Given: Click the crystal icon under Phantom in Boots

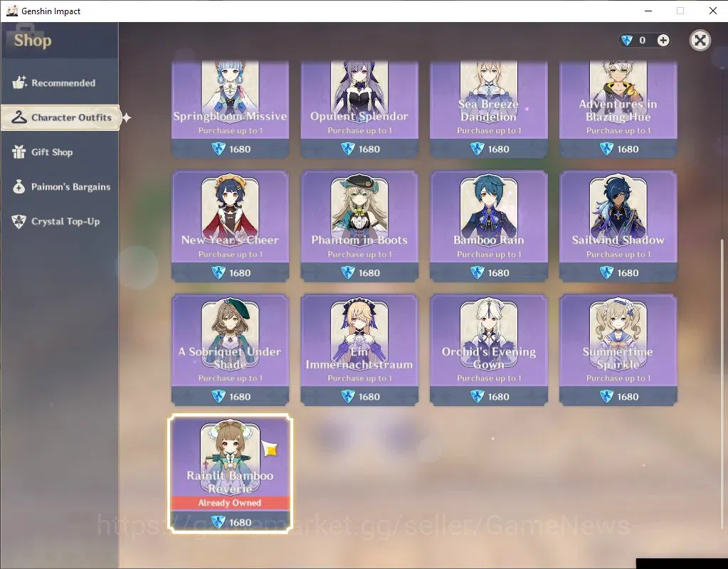Looking at the screenshot, I should [x=348, y=272].
